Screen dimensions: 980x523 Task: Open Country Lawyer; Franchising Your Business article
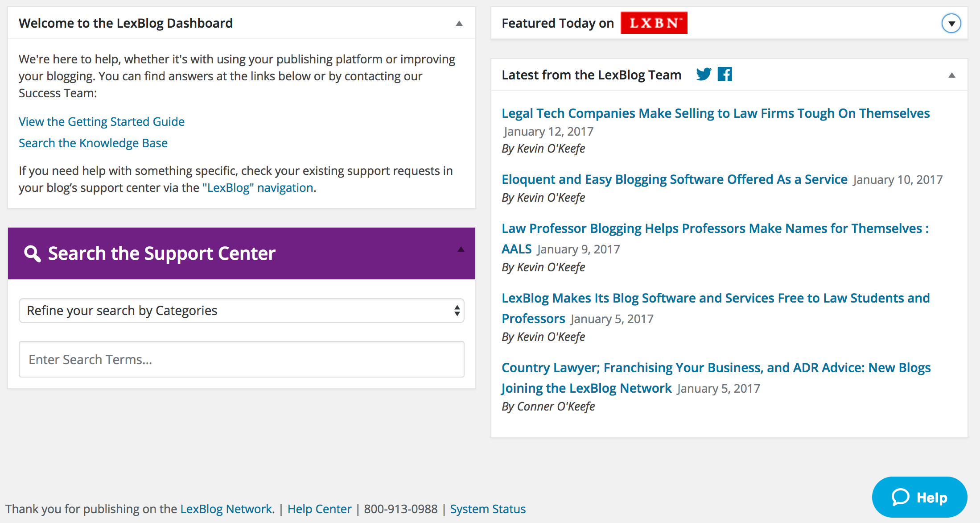point(716,378)
